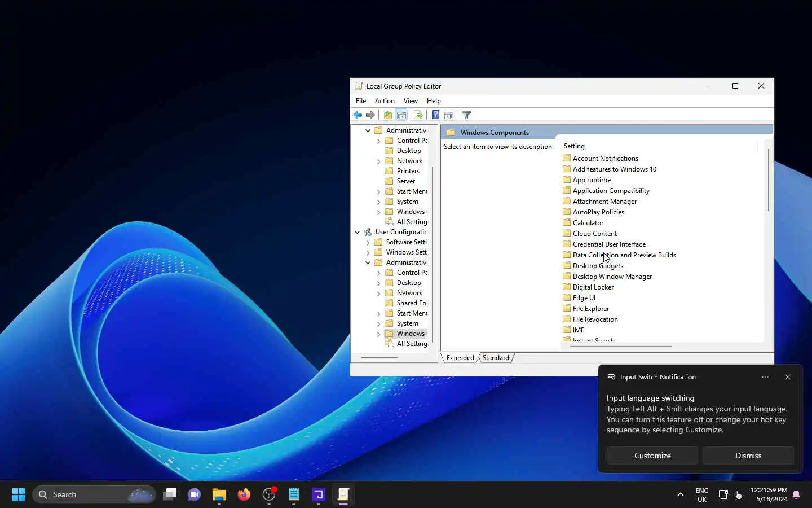Image resolution: width=812 pixels, height=508 pixels.
Task: Toggle the Show/Hide Action Pane icon
Action: (x=449, y=115)
